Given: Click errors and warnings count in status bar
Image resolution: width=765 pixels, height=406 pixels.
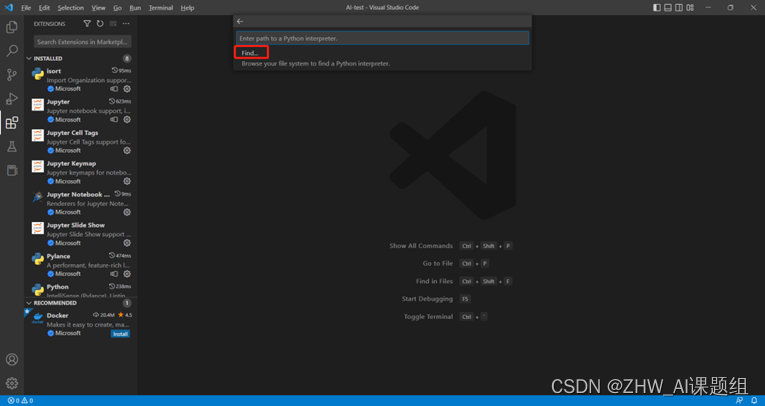Looking at the screenshot, I should tap(20, 401).
